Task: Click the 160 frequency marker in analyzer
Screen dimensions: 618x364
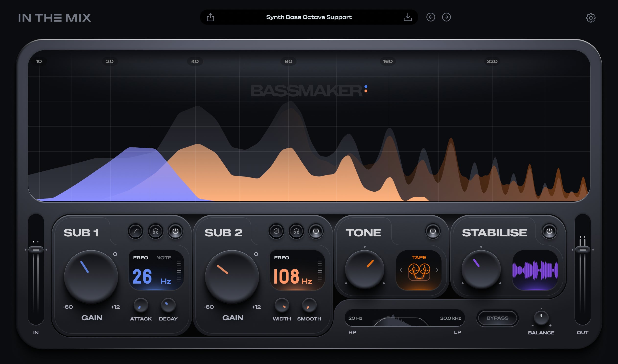Action: pyautogui.click(x=388, y=61)
